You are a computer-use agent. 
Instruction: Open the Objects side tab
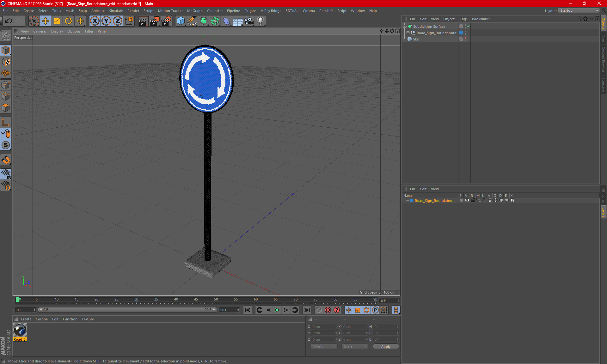604,23
